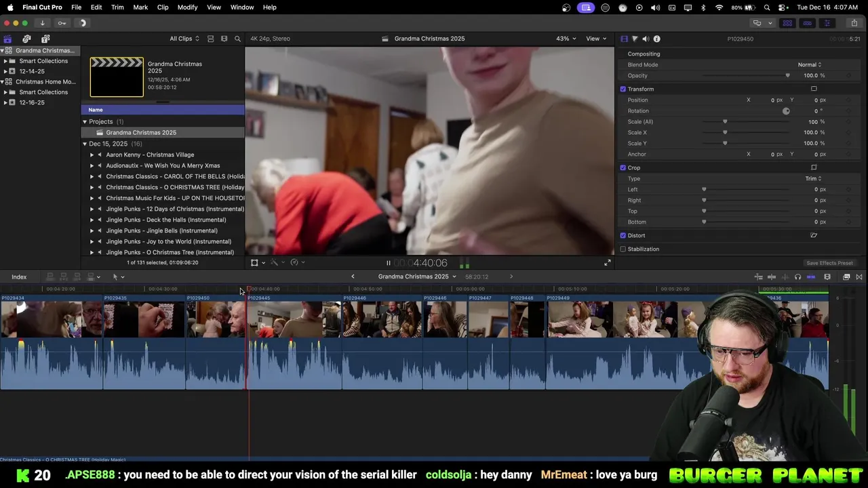Open the viewer View options dropdown
868x488 pixels.
(x=596, y=39)
